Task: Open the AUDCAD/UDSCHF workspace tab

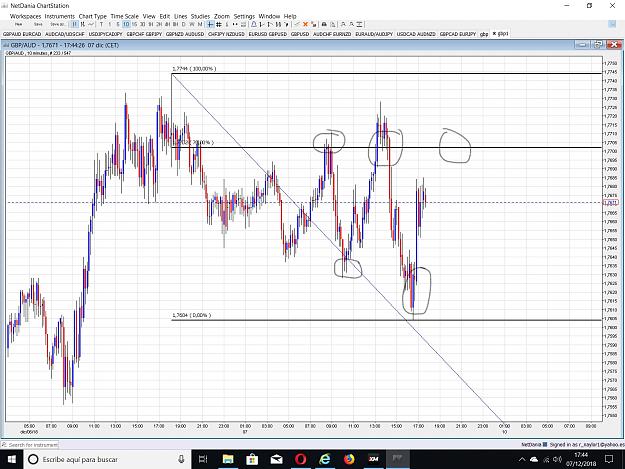Action: [65, 34]
